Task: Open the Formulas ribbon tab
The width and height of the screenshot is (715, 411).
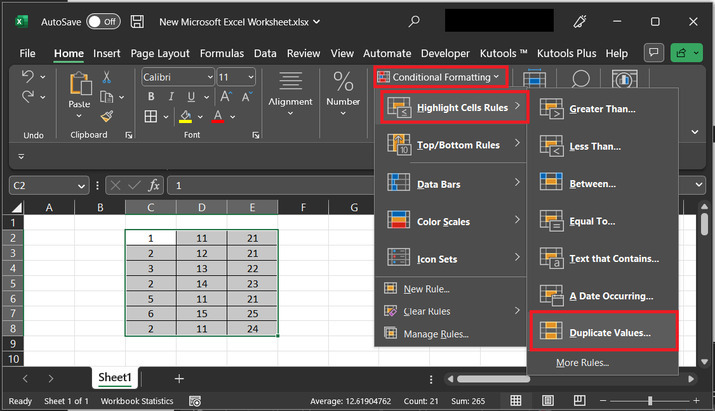Action: tap(221, 53)
